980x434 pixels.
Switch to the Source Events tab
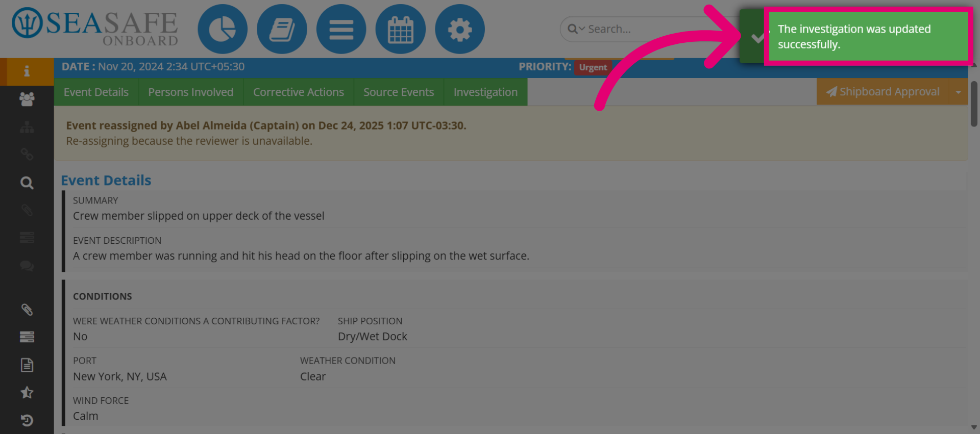pyautogui.click(x=398, y=92)
